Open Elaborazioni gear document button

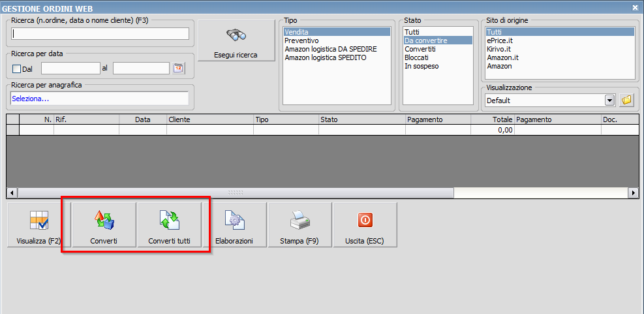(234, 225)
